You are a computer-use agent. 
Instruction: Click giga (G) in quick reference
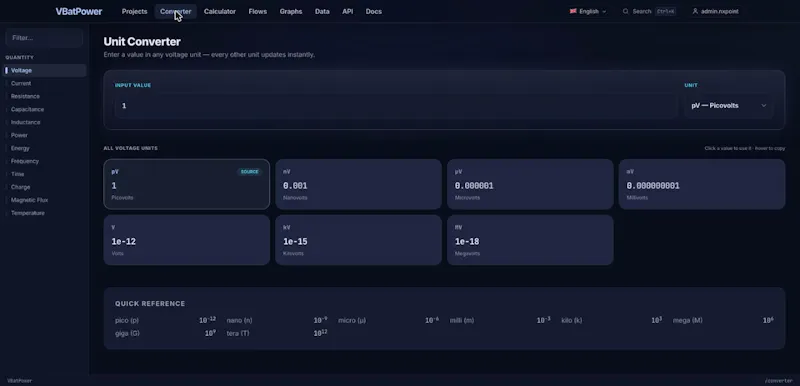[x=127, y=333]
